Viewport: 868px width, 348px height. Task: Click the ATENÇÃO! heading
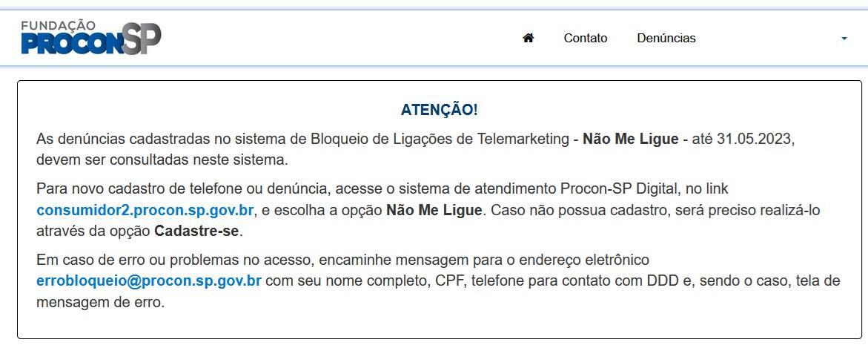[439, 110]
